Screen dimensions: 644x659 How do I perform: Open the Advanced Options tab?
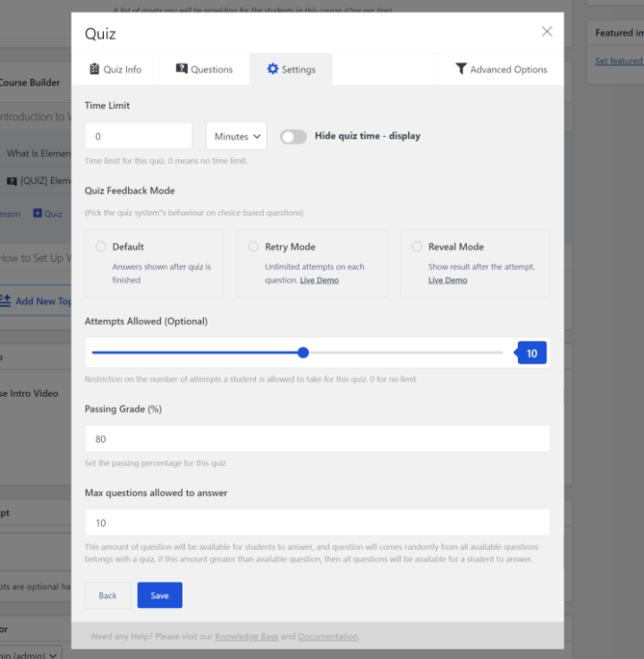coord(501,70)
